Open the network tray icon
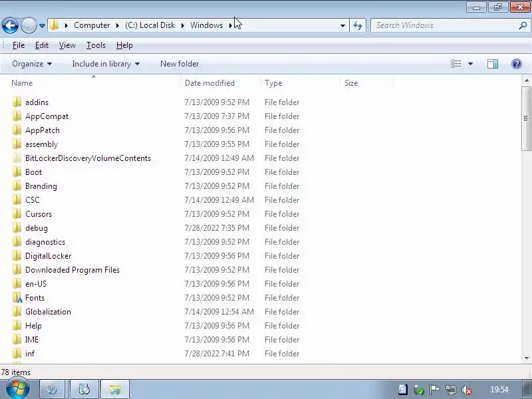532x399 pixels. 451,390
